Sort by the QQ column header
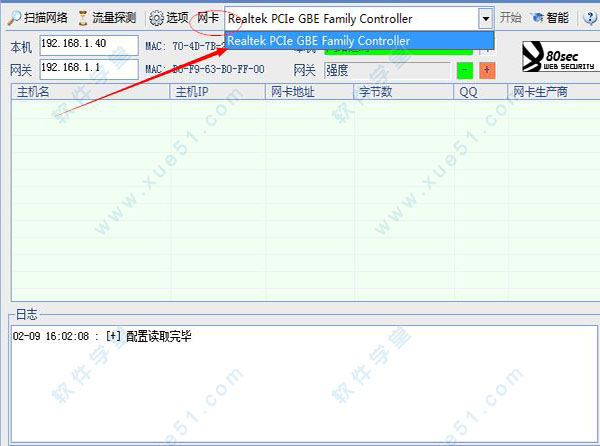This screenshot has width=600, height=446. 480,92
